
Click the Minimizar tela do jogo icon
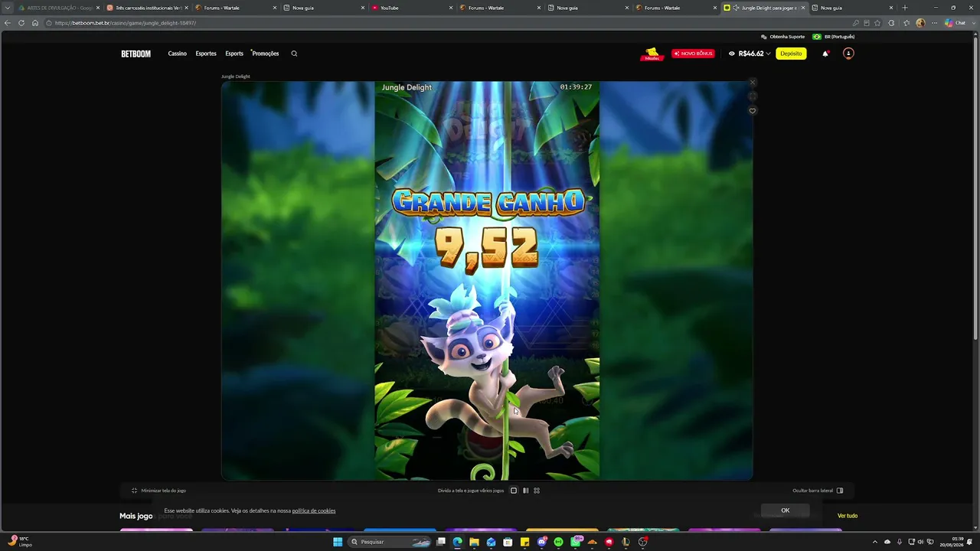click(x=134, y=491)
